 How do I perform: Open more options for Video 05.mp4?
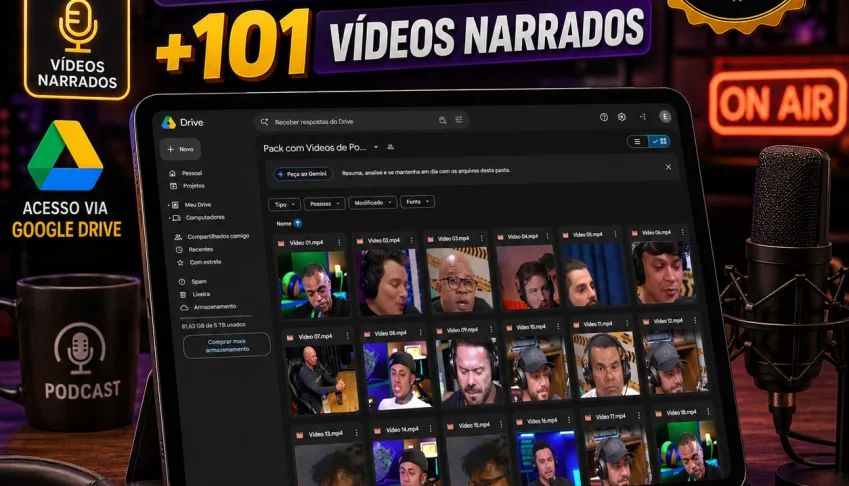point(615,234)
